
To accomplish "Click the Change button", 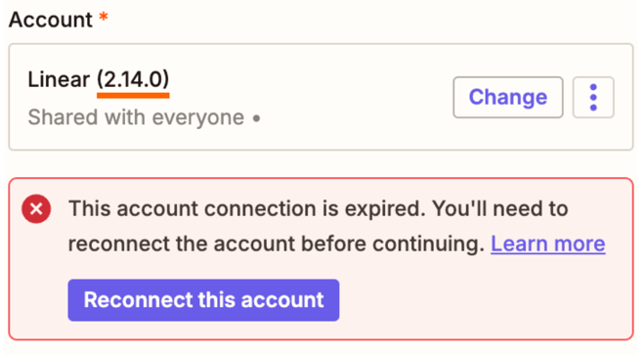I will (x=508, y=98).
